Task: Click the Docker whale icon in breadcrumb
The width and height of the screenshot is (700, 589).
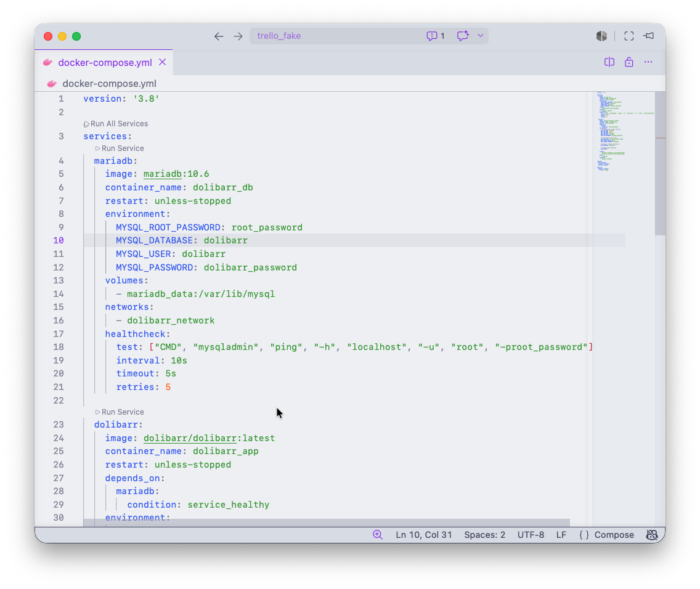Action: click(x=52, y=83)
